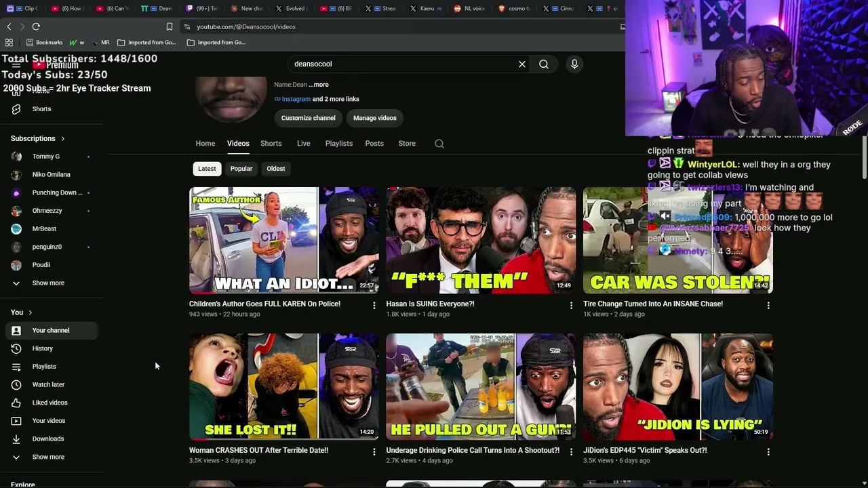Open options menu for Children's Author video
The image size is (868, 488).
click(x=374, y=306)
